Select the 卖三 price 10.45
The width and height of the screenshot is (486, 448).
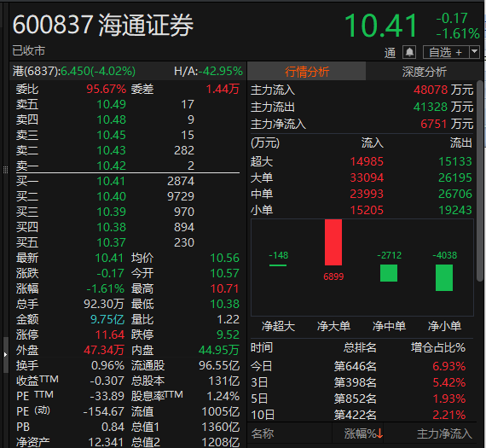pyautogui.click(x=112, y=136)
